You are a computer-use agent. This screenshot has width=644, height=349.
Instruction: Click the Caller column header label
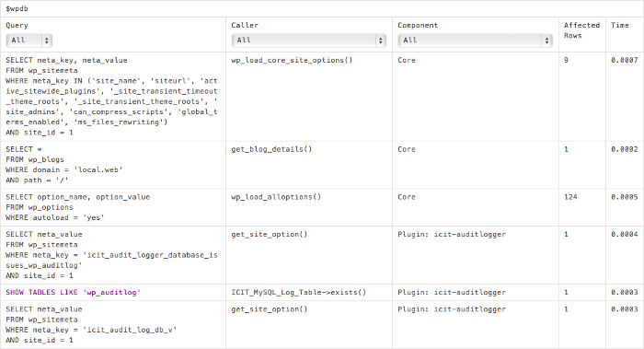pyautogui.click(x=245, y=25)
